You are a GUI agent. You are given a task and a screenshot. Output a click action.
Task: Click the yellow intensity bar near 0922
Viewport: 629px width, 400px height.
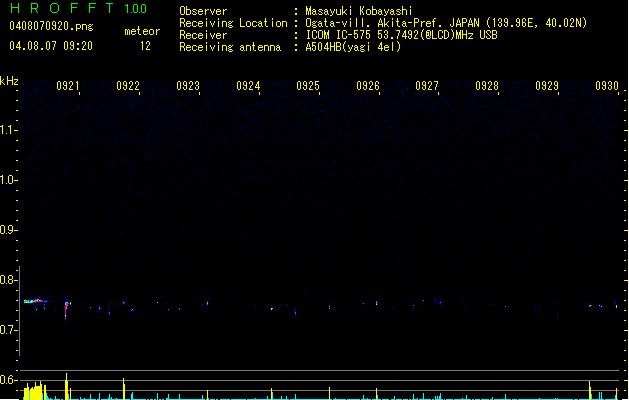click(x=124, y=388)
